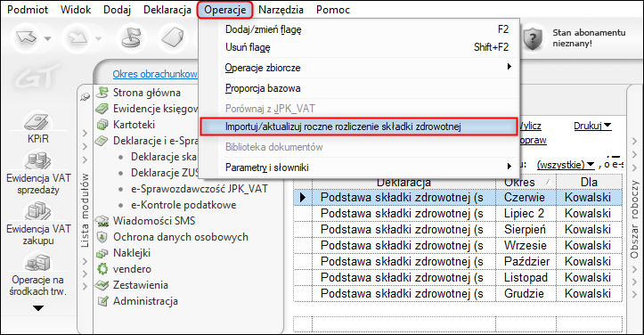Image resolution: width=644 pixels, height=335 pixels.
Task: Select the Grudzie declaration row
Action: [x=458, y=293]
